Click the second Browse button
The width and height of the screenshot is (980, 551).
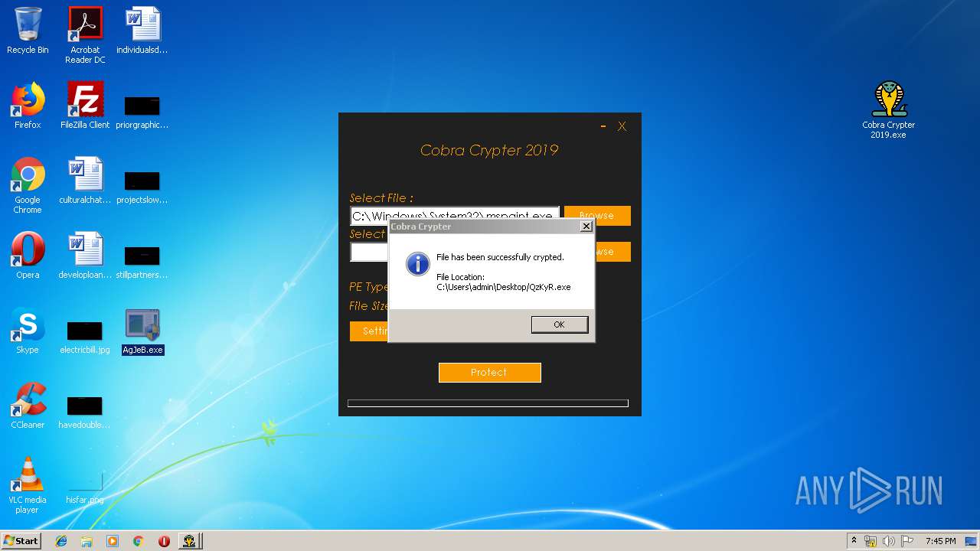click(x=612, y=252)
